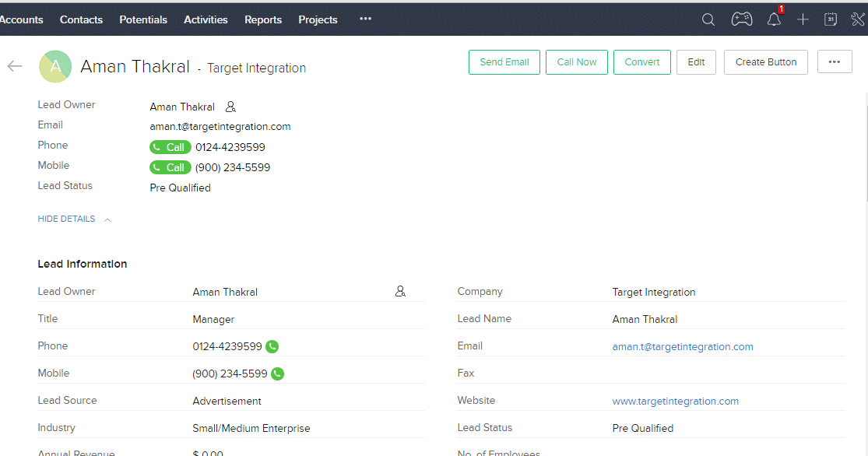This screenshot has width=868, height=456.
Task: Click the Call button for Phone
Action: pos(170,147)
